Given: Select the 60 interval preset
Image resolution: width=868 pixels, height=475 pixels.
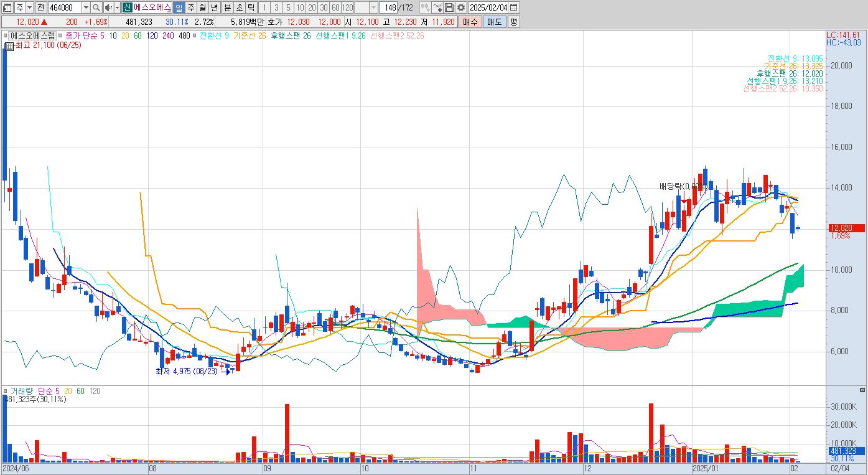Looking at the screenshot, I should click(335, 7).
